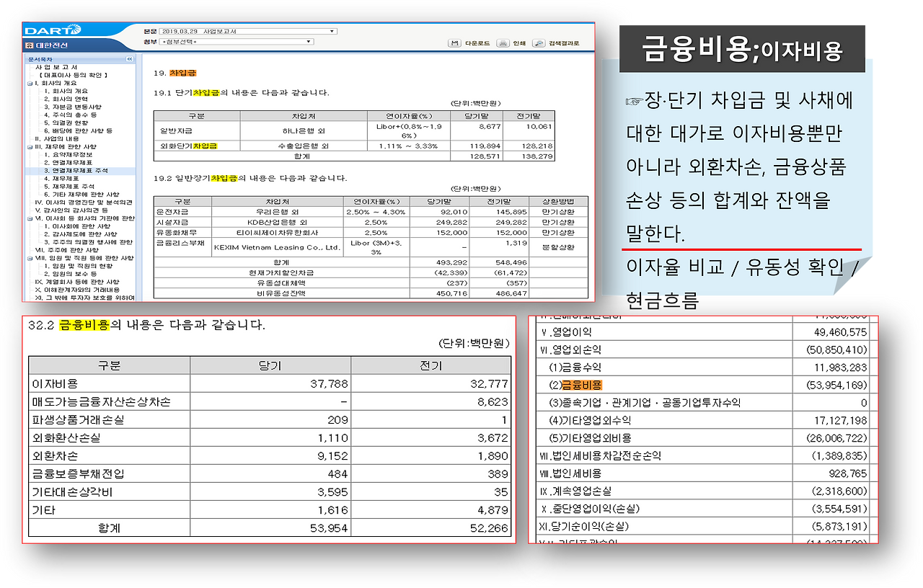Select 1. 임원 및 직원의 현황

[x=78, y=266]
